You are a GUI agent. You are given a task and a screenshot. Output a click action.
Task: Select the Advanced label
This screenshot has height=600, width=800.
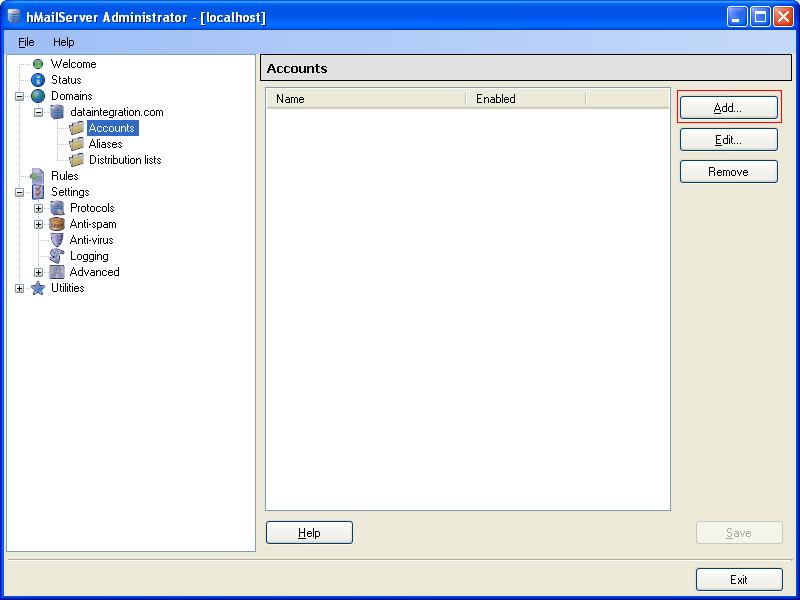94,272
